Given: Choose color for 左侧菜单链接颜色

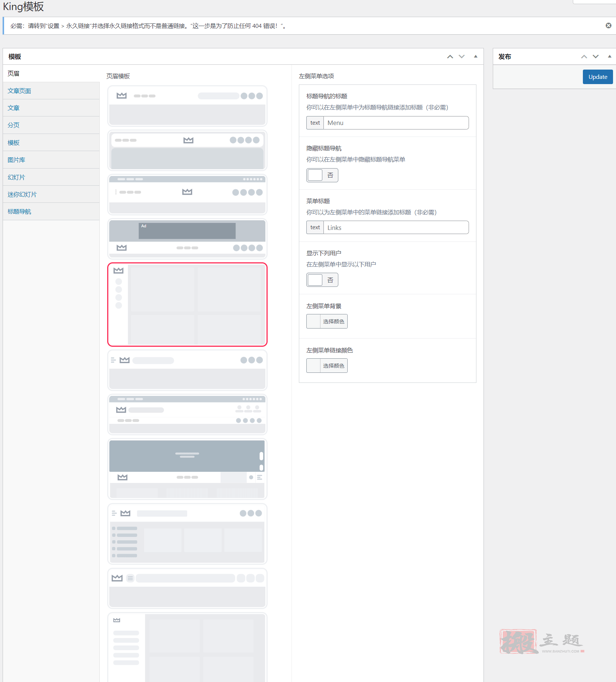Looking at the screenshot, I should [x=327, y=366].
